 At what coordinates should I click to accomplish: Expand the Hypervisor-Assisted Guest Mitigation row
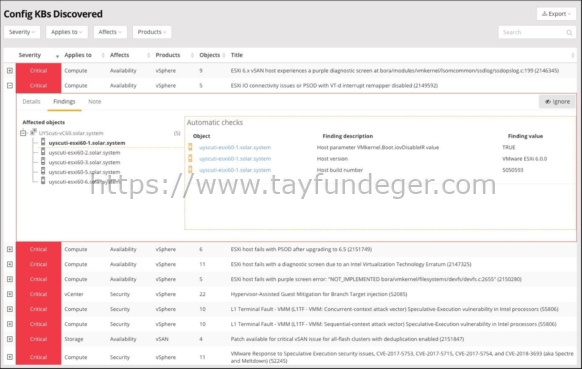[10, 294]
